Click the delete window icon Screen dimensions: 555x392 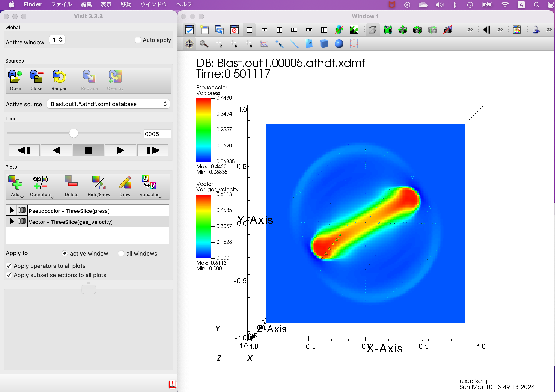pos(234,30)
